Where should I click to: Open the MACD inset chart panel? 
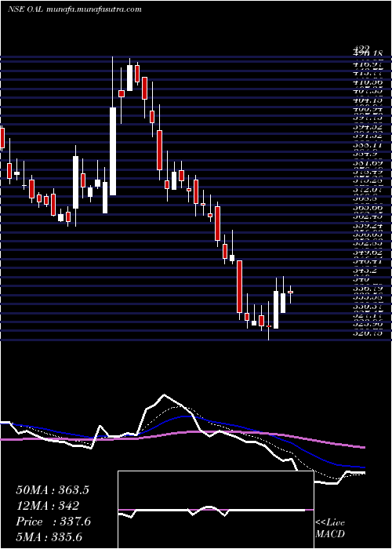coord(216,510)
